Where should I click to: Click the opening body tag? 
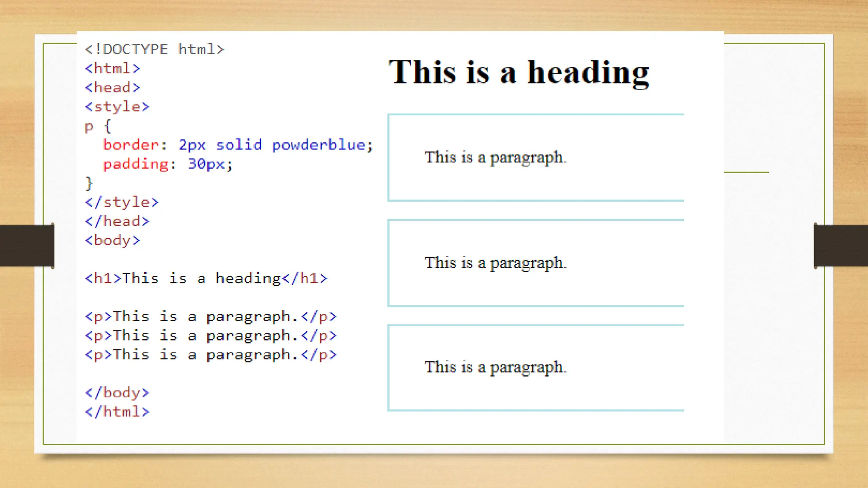(x=112, y=240)
